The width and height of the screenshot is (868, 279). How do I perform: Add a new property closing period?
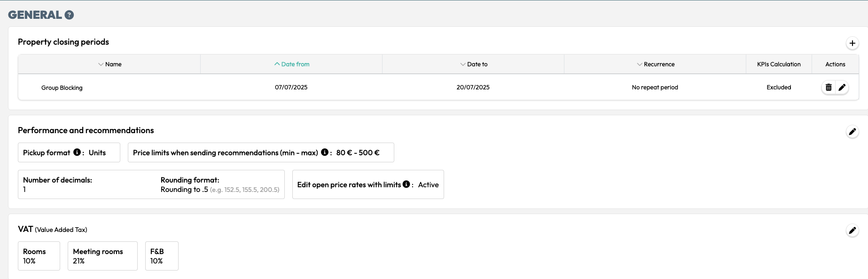tap(852, 43)
